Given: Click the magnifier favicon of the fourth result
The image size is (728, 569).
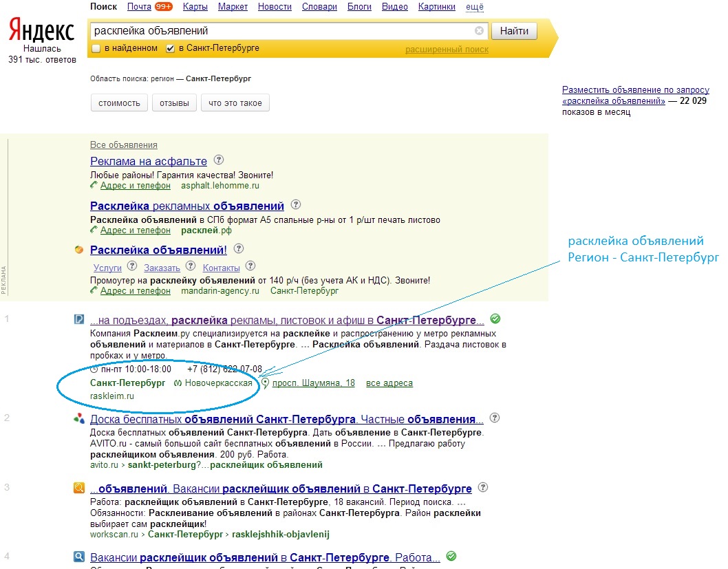Looking at the screenshot, I should click(79, 557).
